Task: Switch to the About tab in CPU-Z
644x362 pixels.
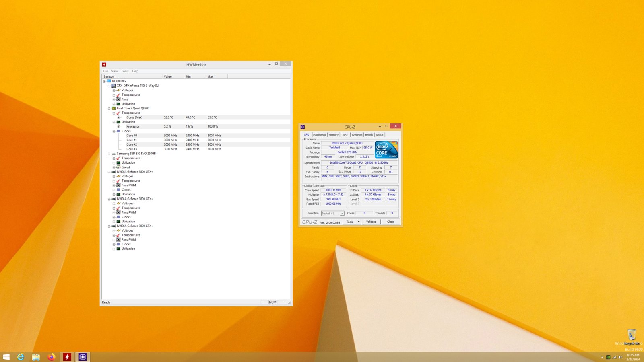Action: (x=380, y=135)
